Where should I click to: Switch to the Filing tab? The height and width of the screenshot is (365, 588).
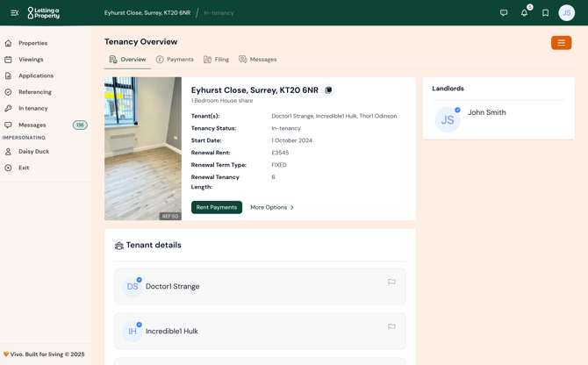216,60
